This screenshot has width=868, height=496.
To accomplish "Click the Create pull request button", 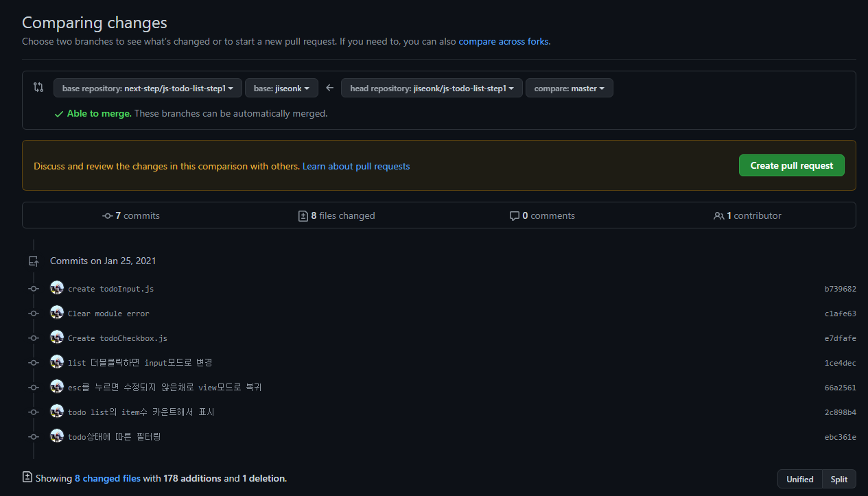I will tap(792, 165).
